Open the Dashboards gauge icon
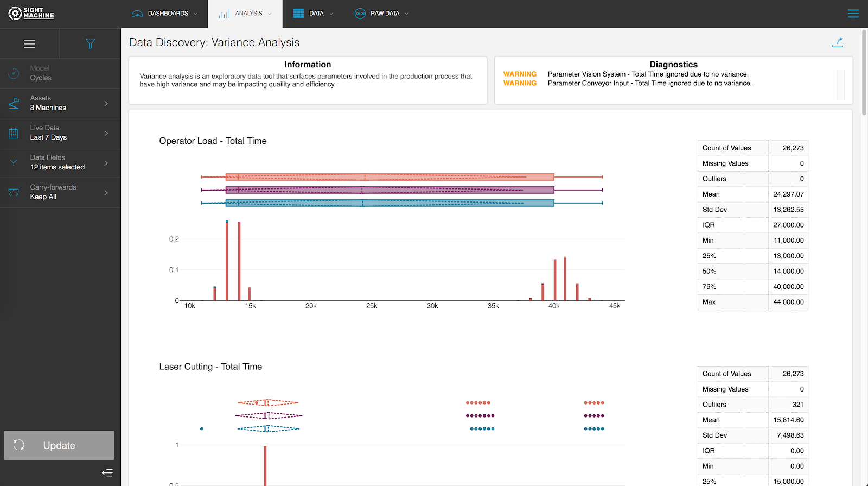Viewport: 868px width, 486px height. pyautogui.click(x=137, y=14)
